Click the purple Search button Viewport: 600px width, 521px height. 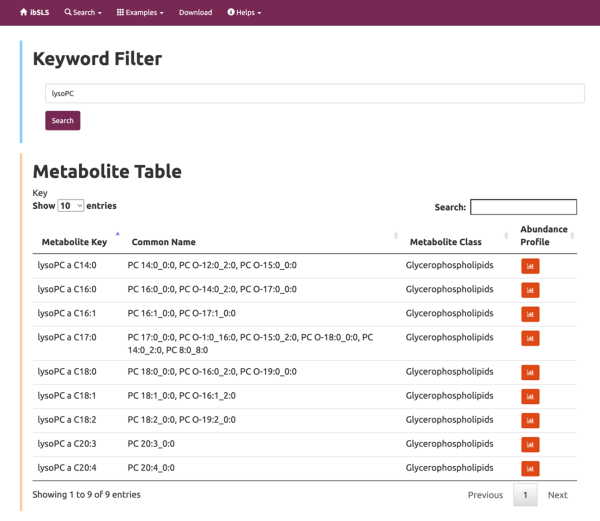(63, 120)
